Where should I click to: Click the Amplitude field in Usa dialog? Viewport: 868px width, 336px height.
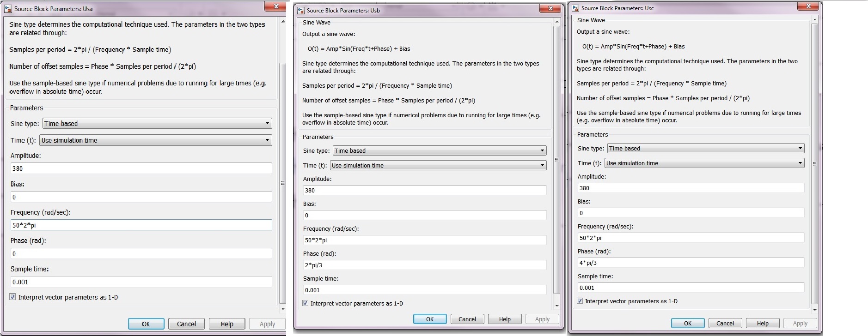click(141, 168)
